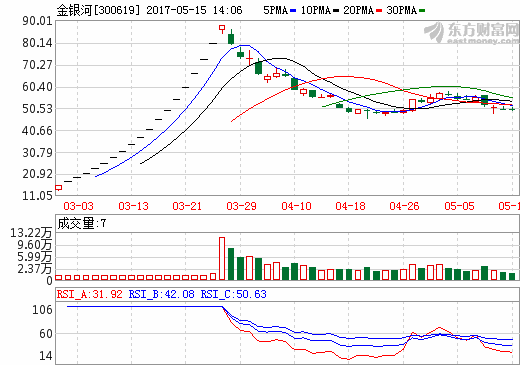Click the 50.53 price axis label
This screenshot has width=520, height=365.
(x=37, y=109)
